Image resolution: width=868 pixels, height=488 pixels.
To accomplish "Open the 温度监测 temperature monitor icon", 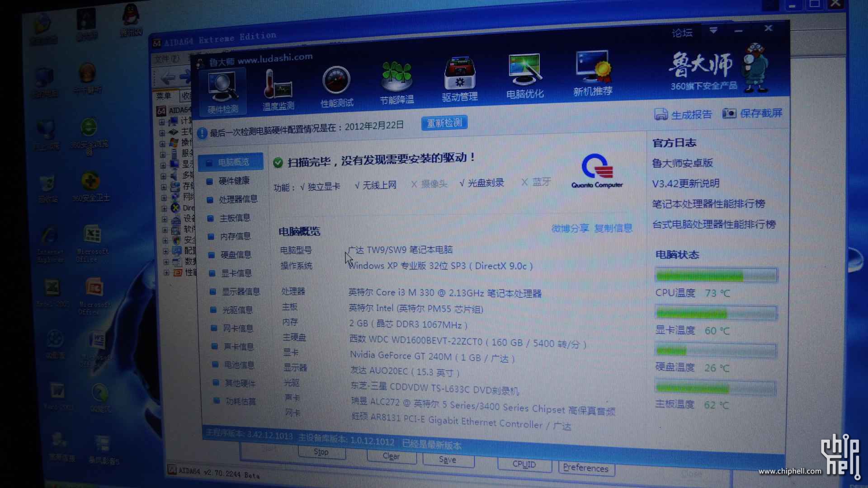I will (278, 89).
